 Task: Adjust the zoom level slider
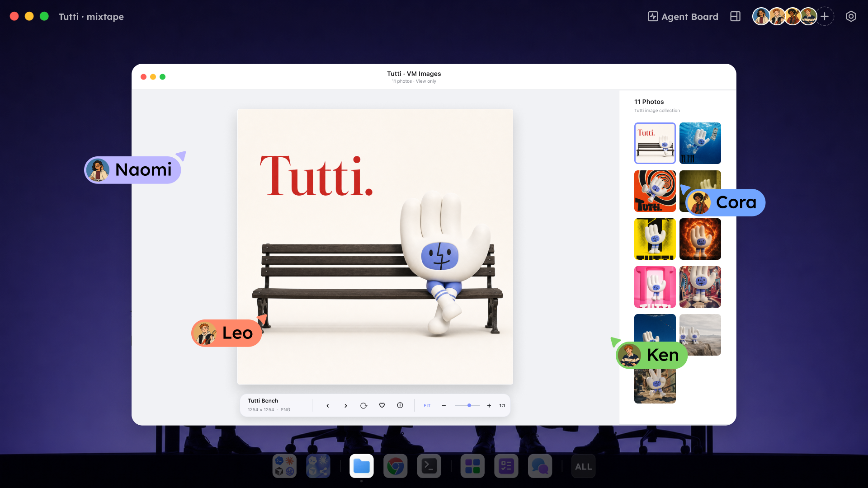coord(468,405)
